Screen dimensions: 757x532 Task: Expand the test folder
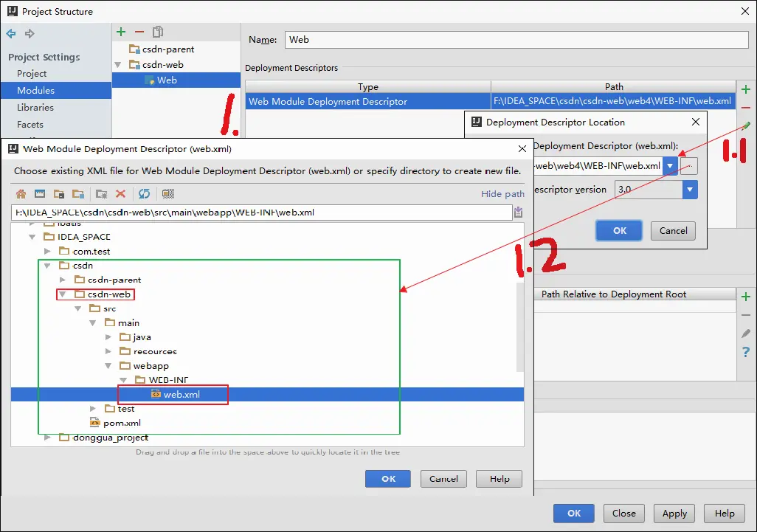click(x=93, y=409)
